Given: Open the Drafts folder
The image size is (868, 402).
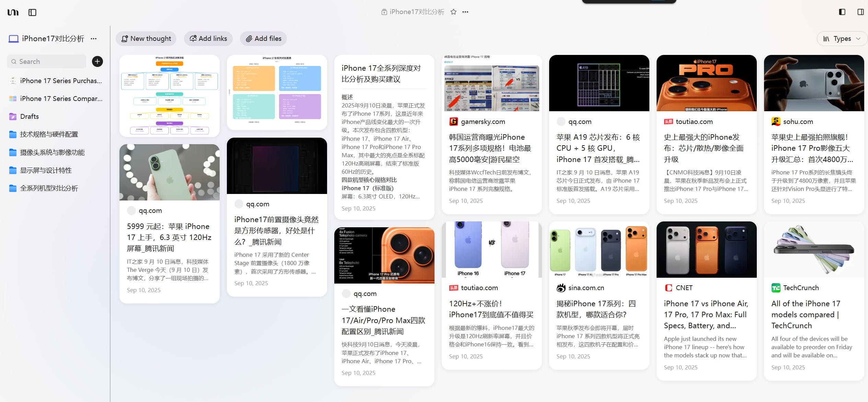Looking at the screenshot, I should click(29, 116).
